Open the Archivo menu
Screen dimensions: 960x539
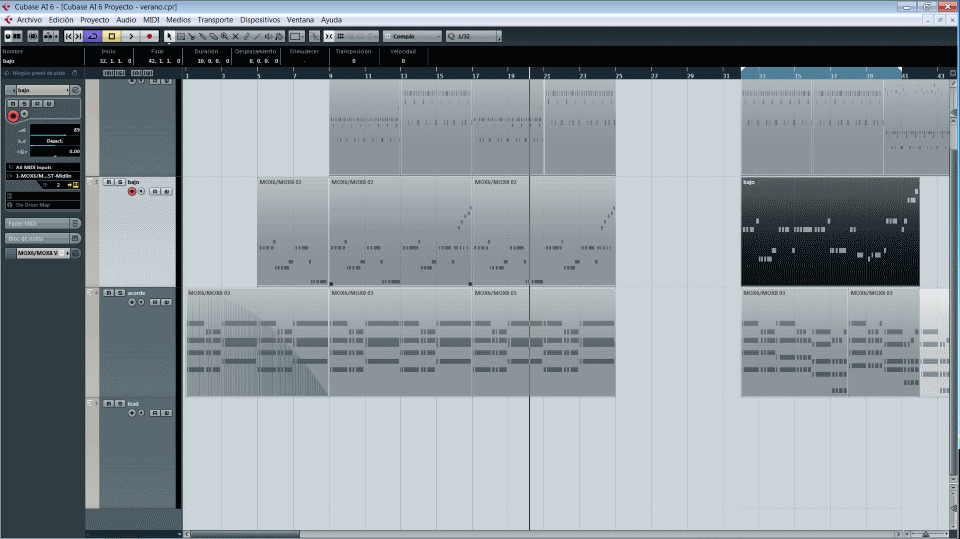click(x=29, y=20)
